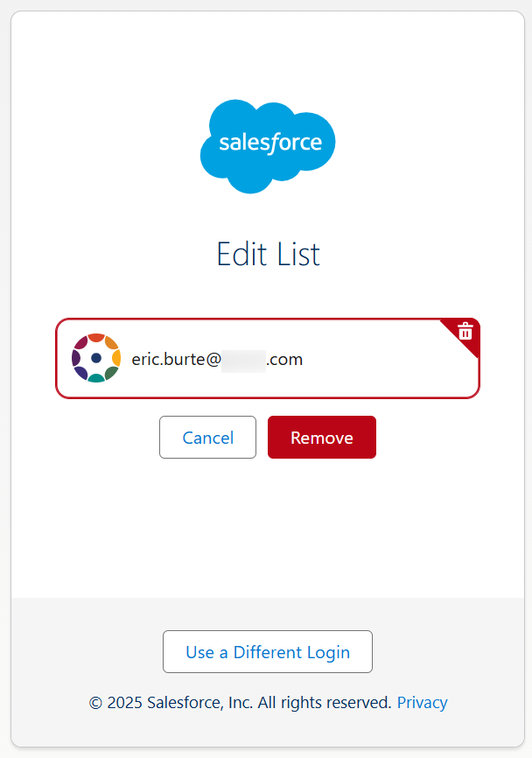
Task: Click the red Remove button
Action: pyautogui.click(x=322, y=438)
